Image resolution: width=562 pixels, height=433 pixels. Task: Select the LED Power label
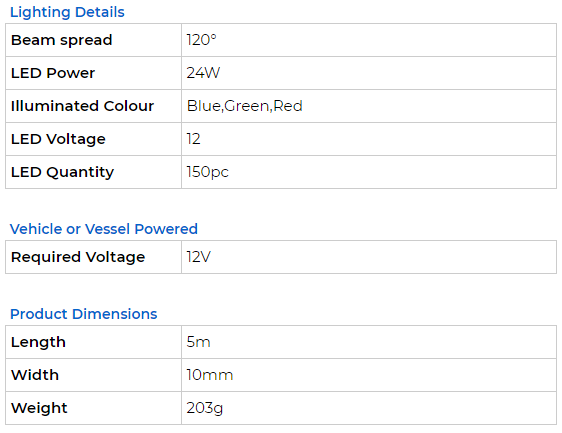pos(53,73)
